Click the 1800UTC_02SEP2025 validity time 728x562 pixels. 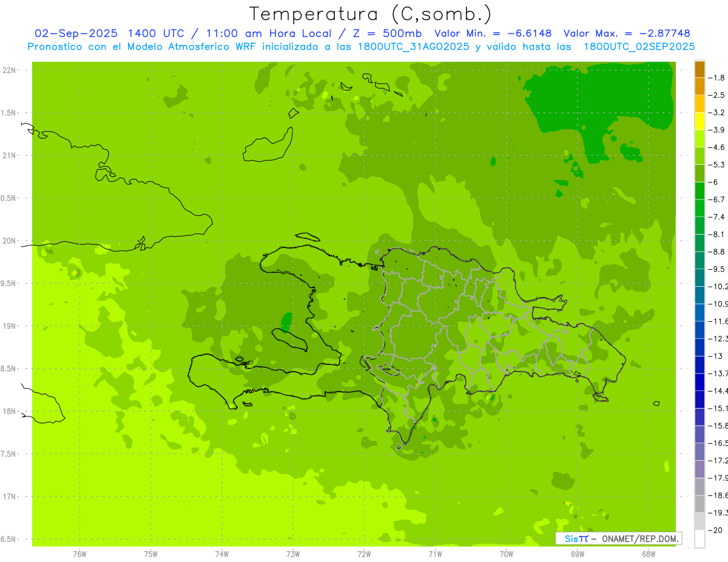(x=639, y=47)
